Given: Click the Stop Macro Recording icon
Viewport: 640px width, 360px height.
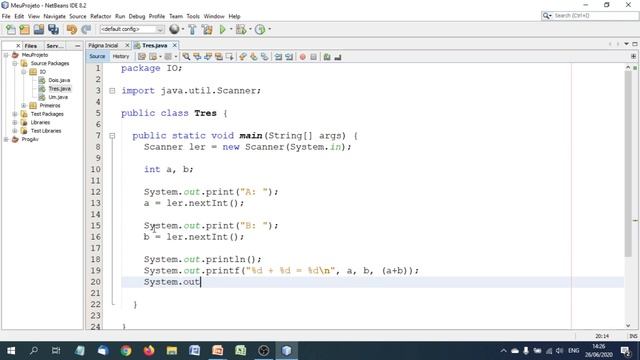Looking at the screenshot, I should pos(313,57).
